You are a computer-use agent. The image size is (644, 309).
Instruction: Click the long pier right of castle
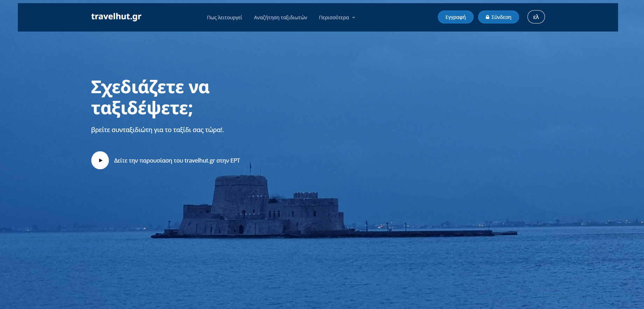click(420, 233)
